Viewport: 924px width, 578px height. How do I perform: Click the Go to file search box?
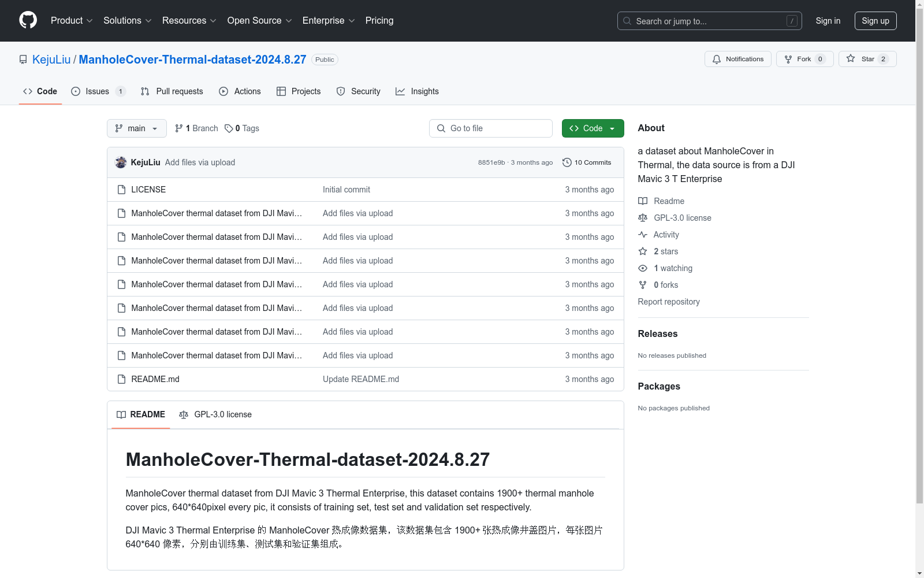[x=491, y=128]
